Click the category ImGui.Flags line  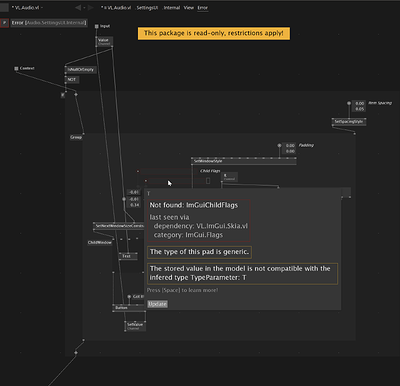[188, 235]
